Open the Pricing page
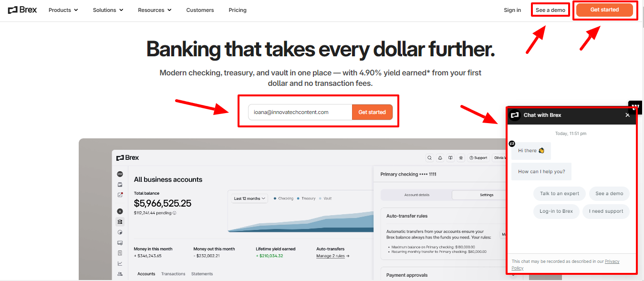 click(x=238, y=10)
